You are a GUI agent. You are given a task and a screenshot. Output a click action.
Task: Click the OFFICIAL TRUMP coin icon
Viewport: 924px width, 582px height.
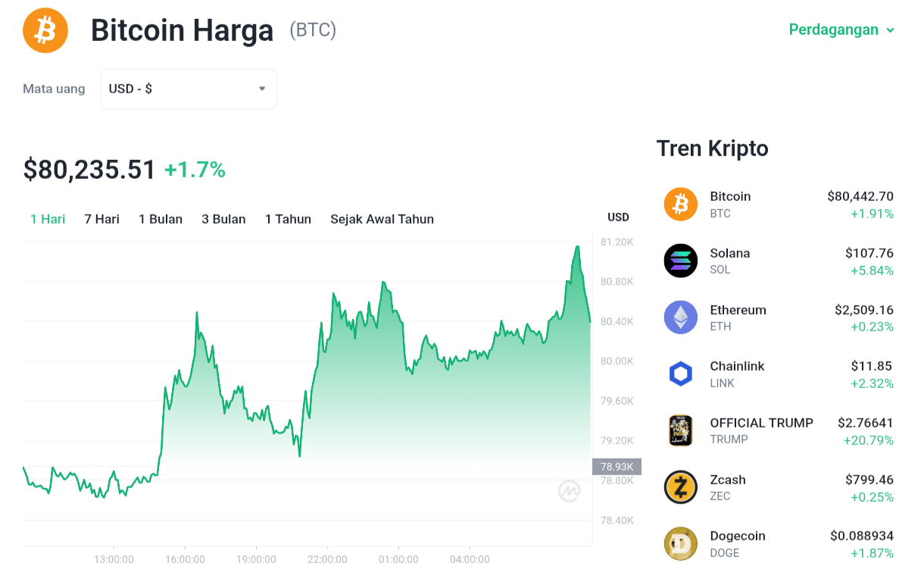click(x=680, y=430)
